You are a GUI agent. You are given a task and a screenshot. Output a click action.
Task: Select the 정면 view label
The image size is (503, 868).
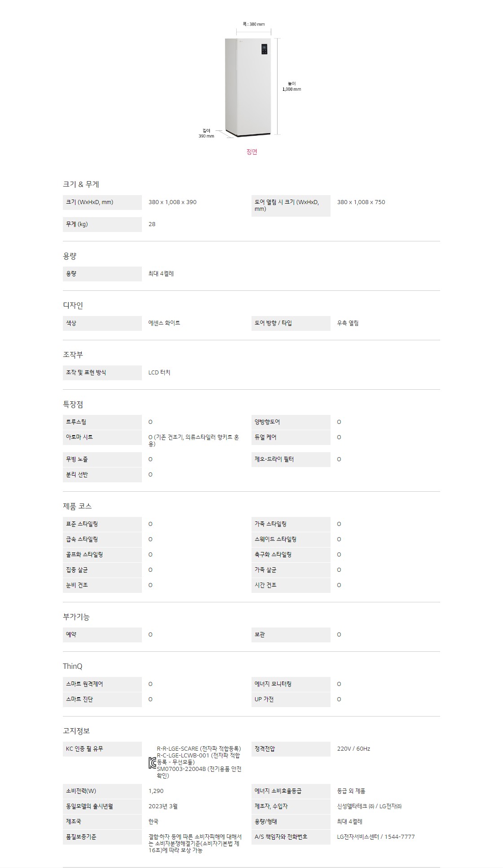pyautogui.click(x=251, y=152)
